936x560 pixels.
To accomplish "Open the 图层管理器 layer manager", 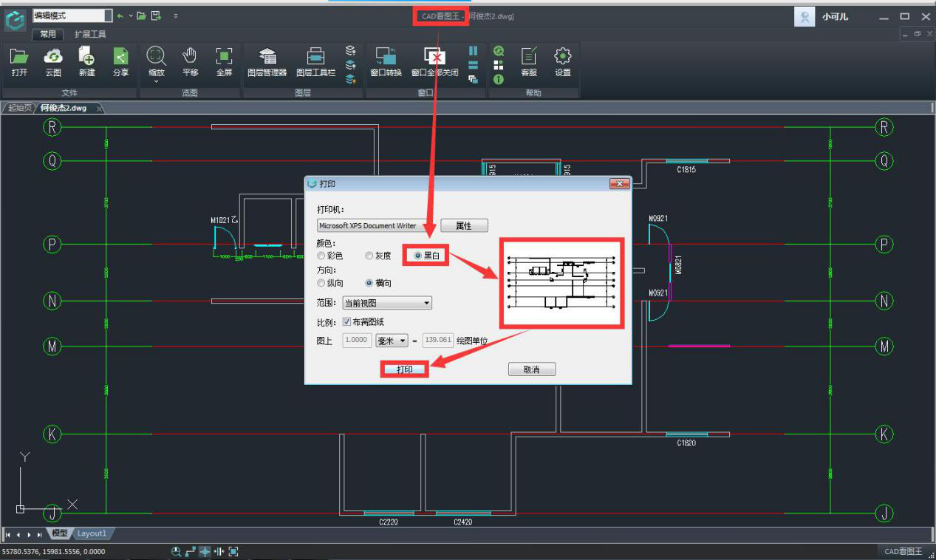I will pos(267,57).
